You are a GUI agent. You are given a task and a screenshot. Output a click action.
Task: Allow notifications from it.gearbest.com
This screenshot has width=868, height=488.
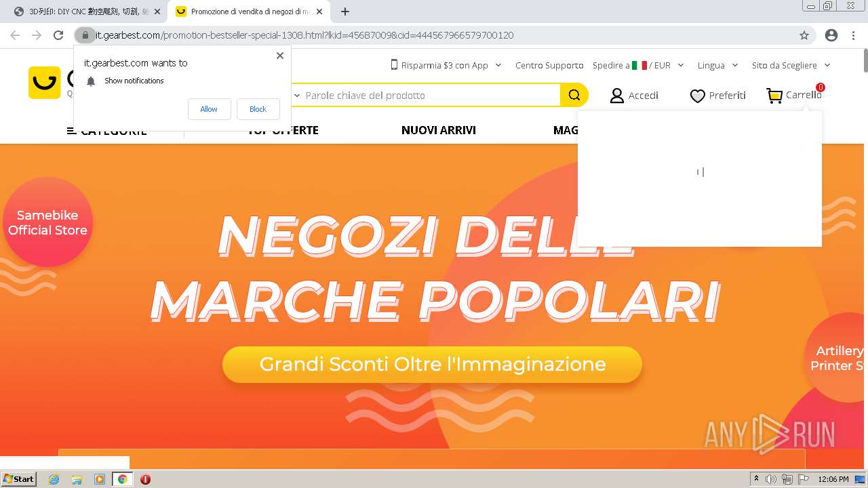click(x=209, y=109)
